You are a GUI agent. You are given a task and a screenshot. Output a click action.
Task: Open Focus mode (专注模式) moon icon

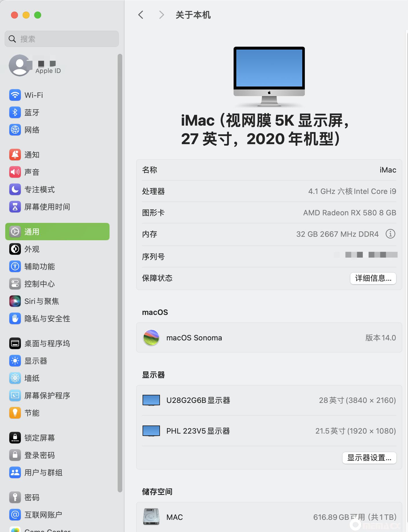coord(15,189)
